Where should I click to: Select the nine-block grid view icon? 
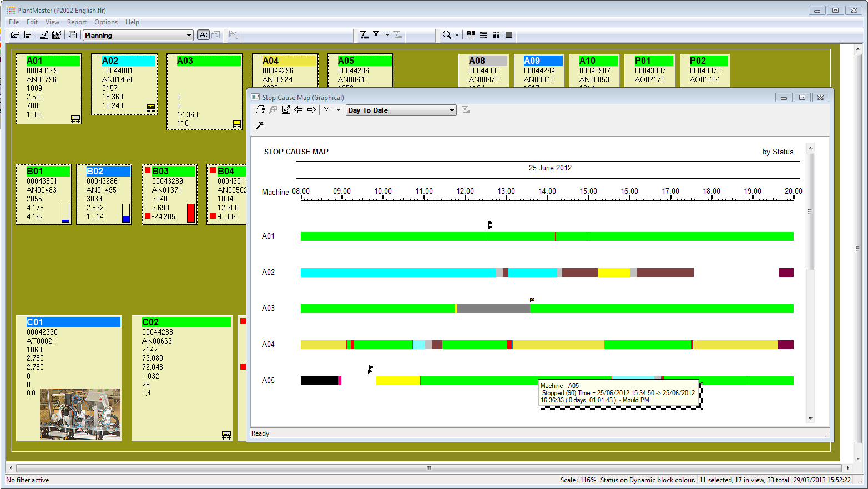pos(483,35)
